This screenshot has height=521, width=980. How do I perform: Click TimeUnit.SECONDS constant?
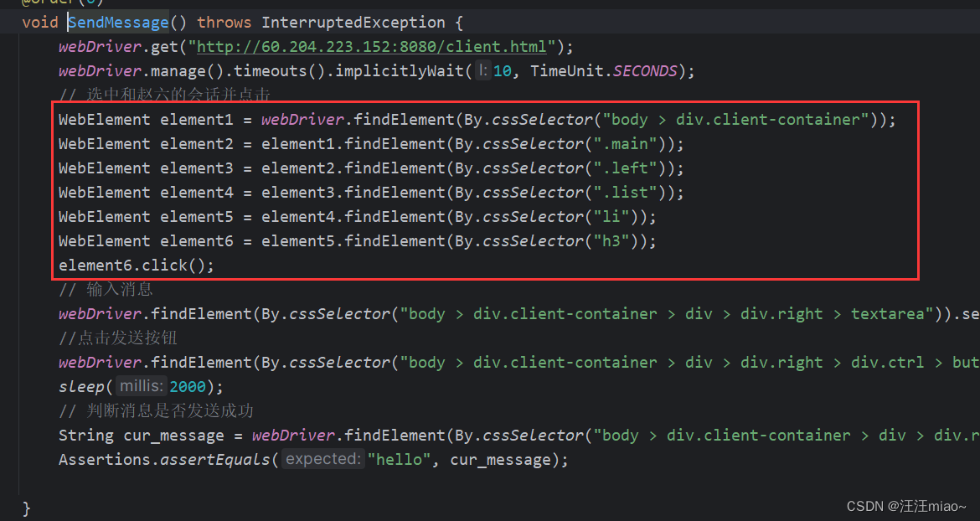(x=603, y=71)
